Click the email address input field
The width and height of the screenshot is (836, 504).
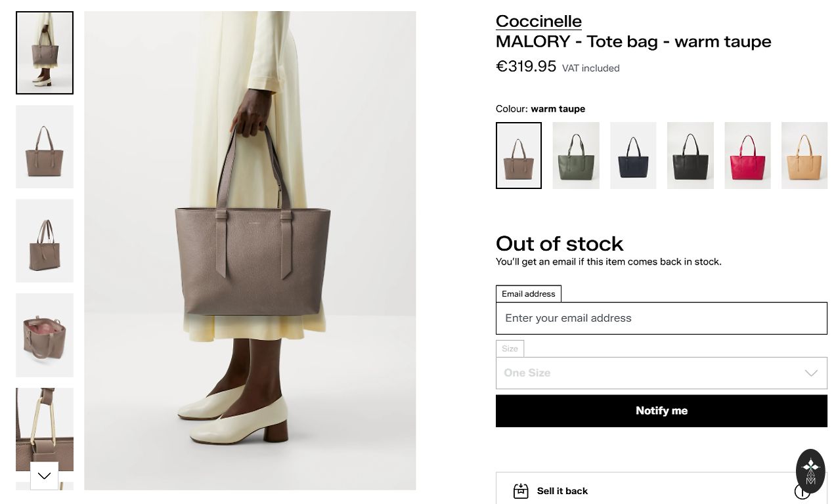(661, 318)
